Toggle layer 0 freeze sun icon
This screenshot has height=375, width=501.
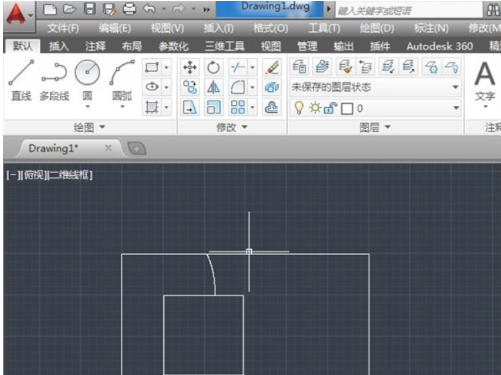(x=315, y=108)
